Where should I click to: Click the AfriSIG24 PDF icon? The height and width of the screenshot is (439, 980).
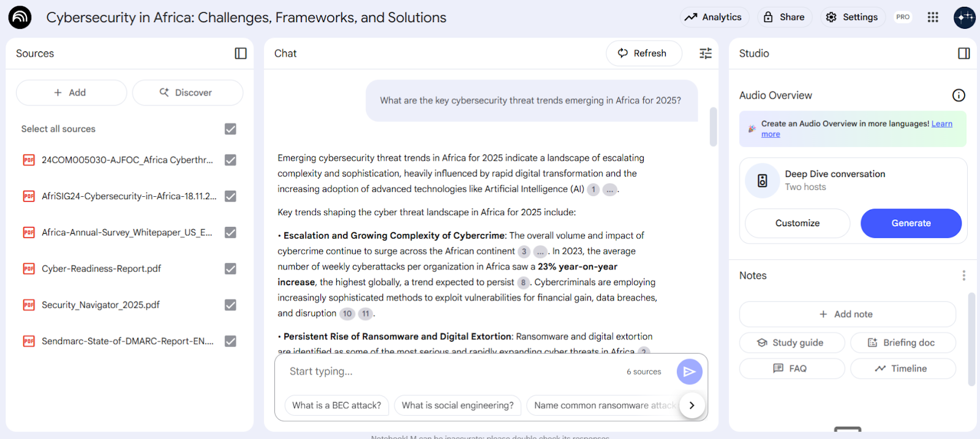pyautogui.click(x=29, y=196)
